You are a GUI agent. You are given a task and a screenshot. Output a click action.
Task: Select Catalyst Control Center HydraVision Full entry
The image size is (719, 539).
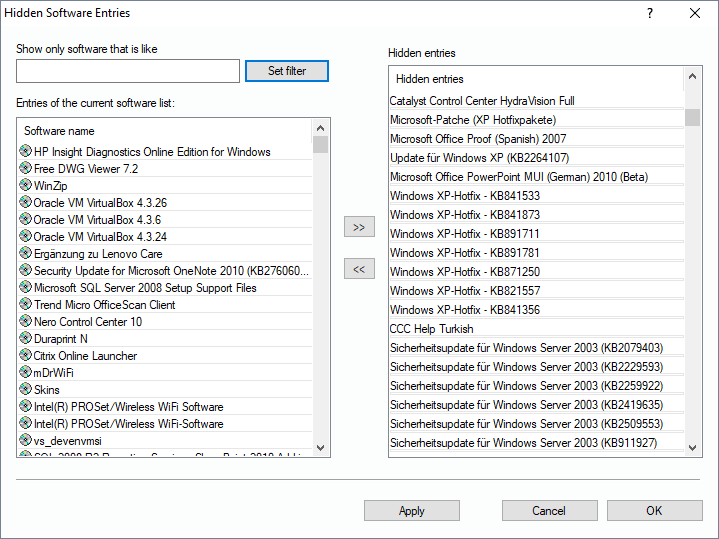point(482,100)
